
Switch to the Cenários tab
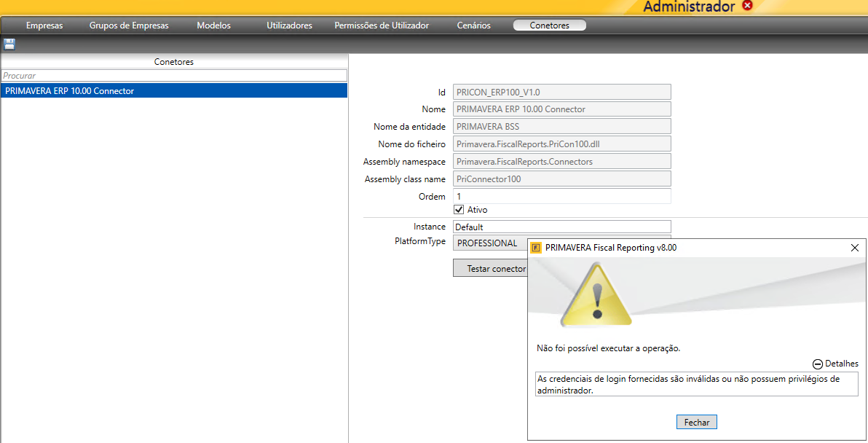point(473,26)
